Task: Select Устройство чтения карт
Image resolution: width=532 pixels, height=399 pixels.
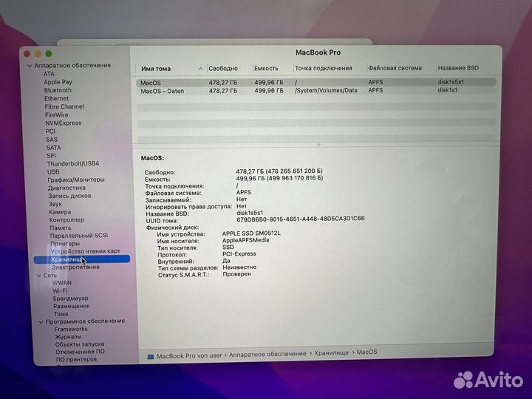Action: pyautogui.click(x=86, y=251)
